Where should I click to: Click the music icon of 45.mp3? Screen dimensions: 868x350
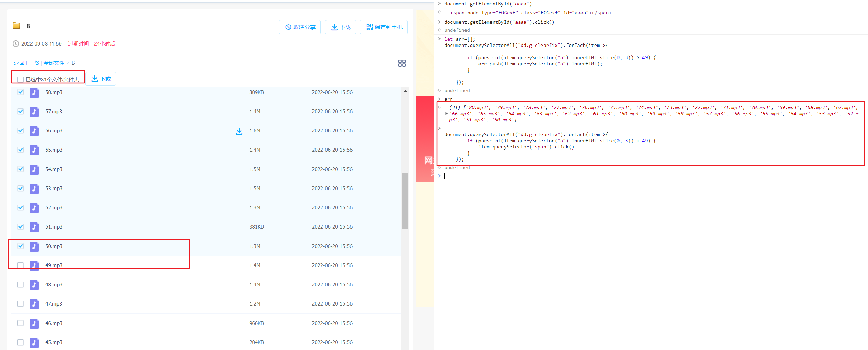(34, 342)
